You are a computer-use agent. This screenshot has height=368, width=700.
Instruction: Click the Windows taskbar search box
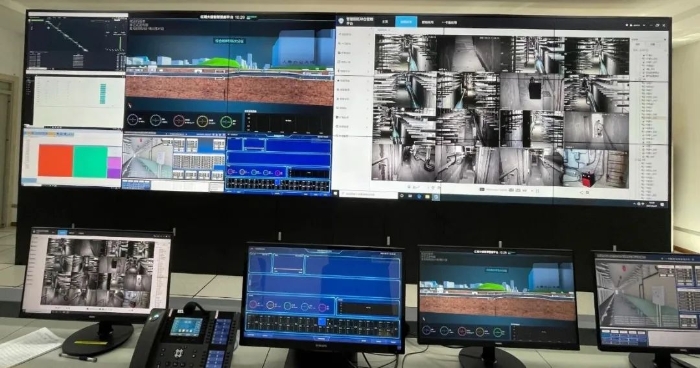tap(368, 194)
